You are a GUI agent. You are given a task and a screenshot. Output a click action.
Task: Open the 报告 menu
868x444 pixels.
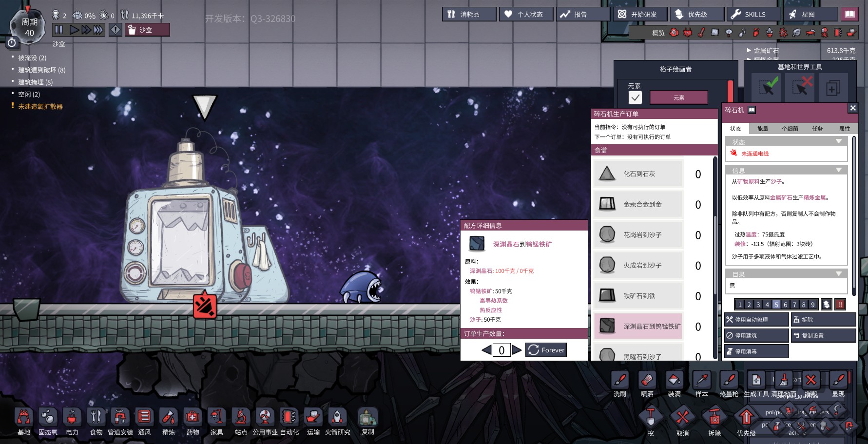pos(583,14)
